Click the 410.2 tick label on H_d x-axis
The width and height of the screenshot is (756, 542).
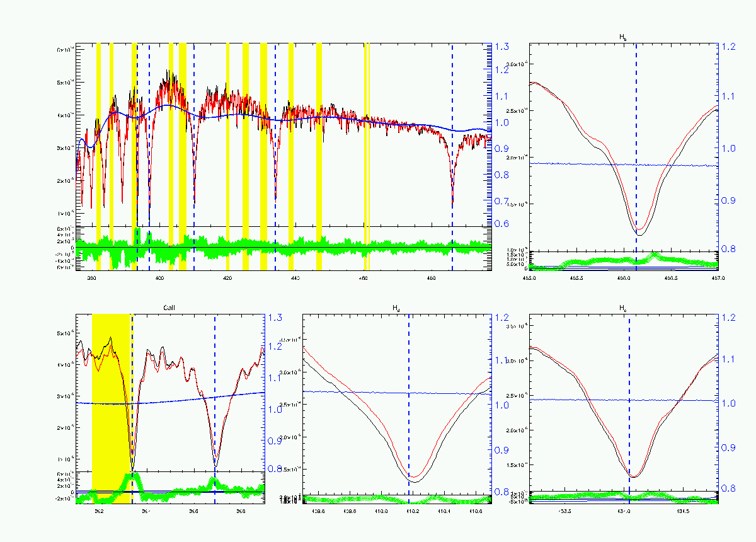pyautogui.click(x=412, y=510)
